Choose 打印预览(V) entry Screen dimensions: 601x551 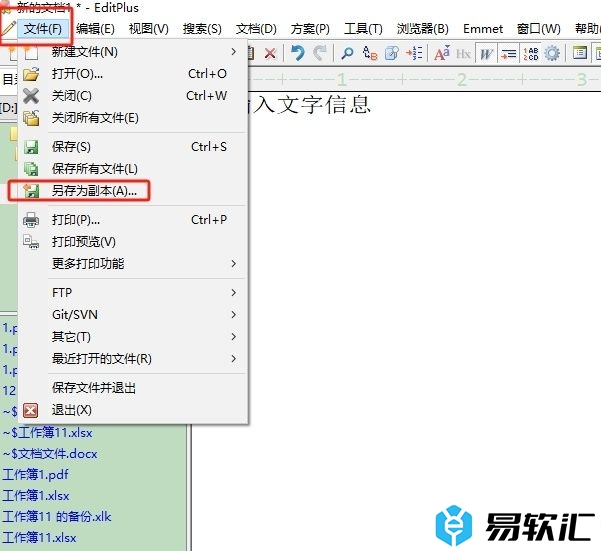point(133,241)
